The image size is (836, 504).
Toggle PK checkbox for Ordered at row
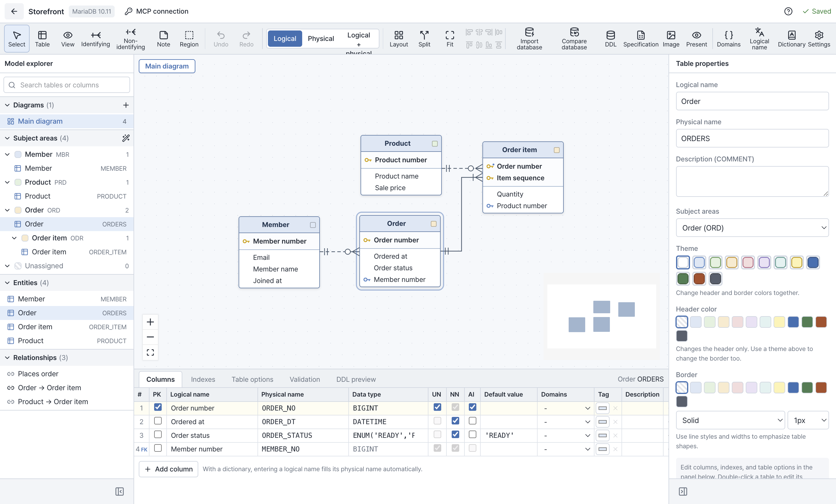point(158,421)
